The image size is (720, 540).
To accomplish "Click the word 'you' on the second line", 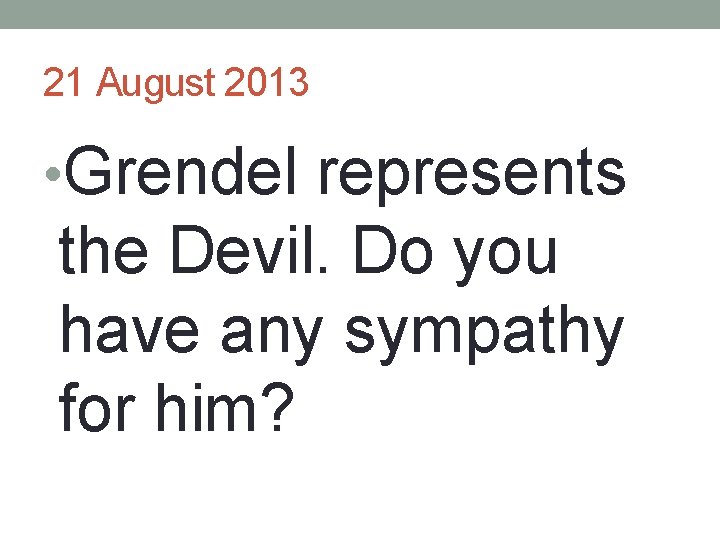I will click(506, 258).
